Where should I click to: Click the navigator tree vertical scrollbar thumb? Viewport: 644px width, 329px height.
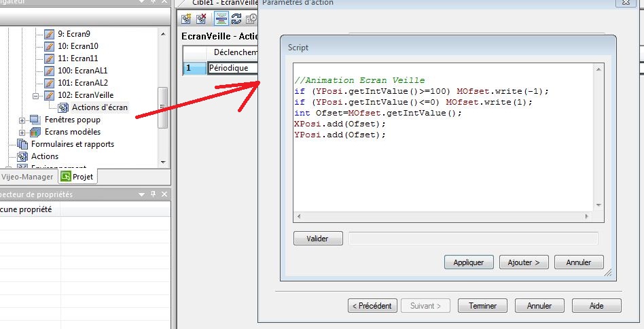tap(162, 107)
